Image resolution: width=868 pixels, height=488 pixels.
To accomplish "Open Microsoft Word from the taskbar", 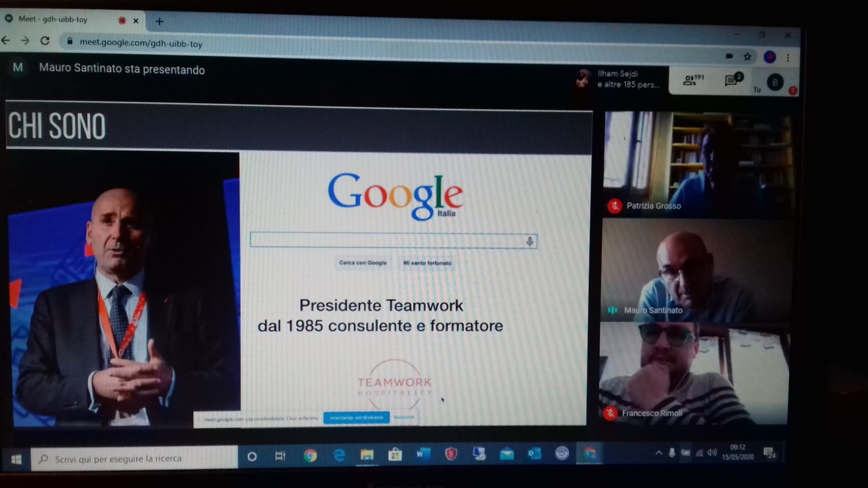I will pos(423,454).
